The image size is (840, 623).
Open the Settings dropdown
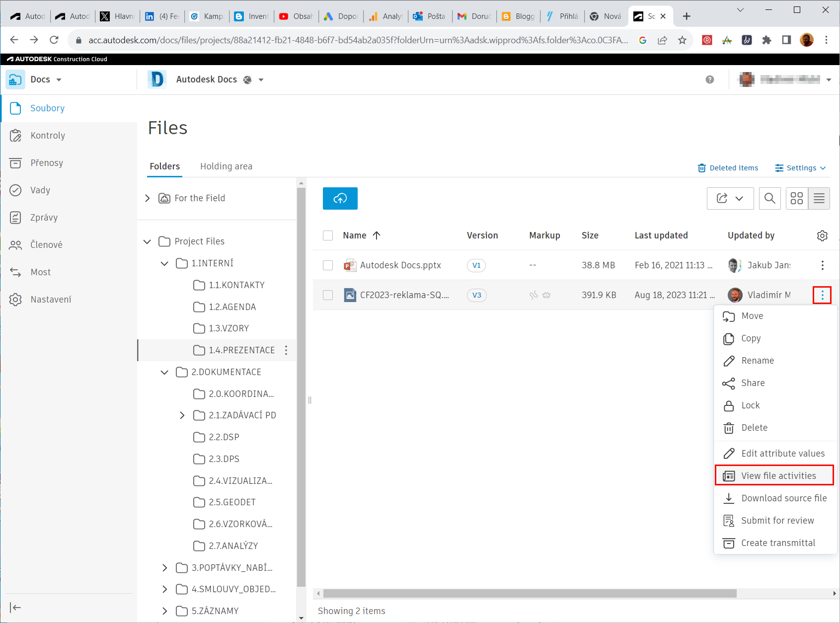pos(800,168)
